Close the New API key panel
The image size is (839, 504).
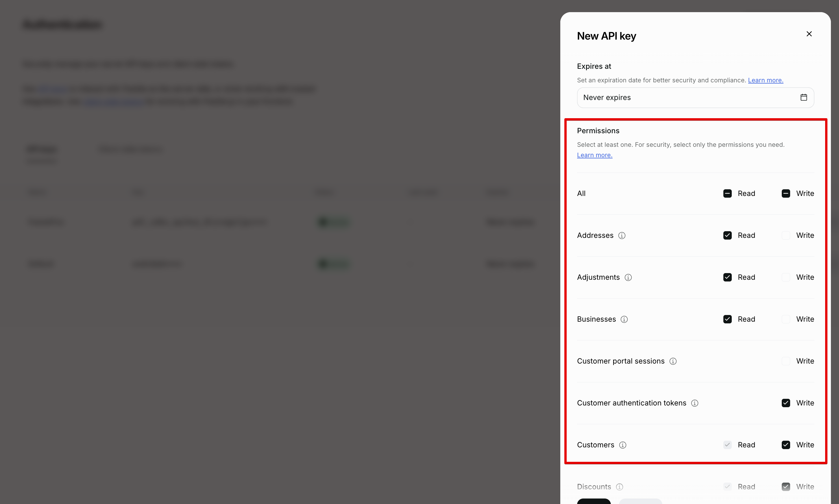click(809, 34)
